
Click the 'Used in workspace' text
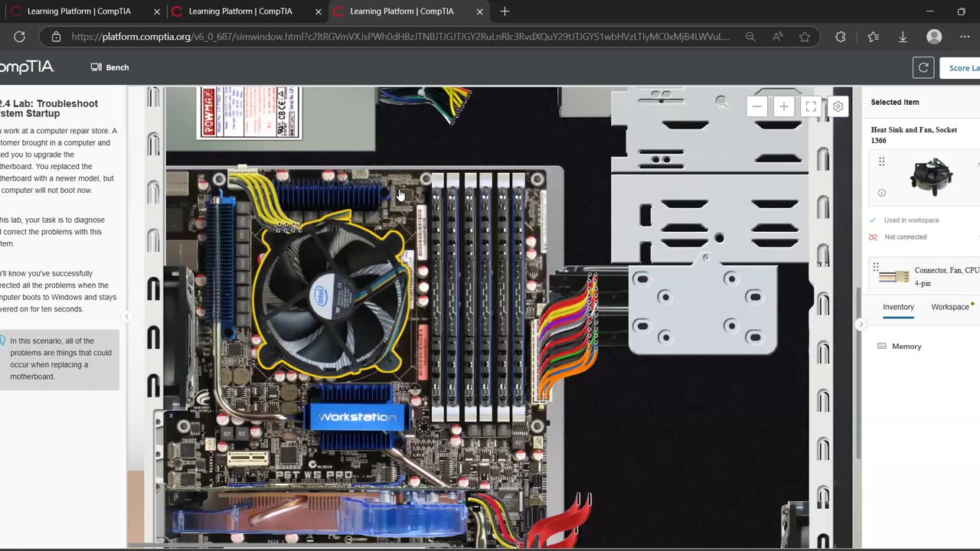pyautogui.click(x=911, y=220)
